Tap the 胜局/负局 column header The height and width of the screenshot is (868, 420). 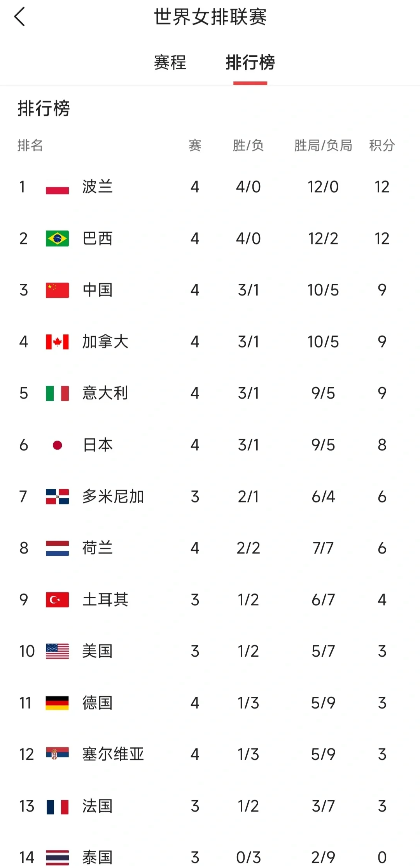[x=323, y=146]
